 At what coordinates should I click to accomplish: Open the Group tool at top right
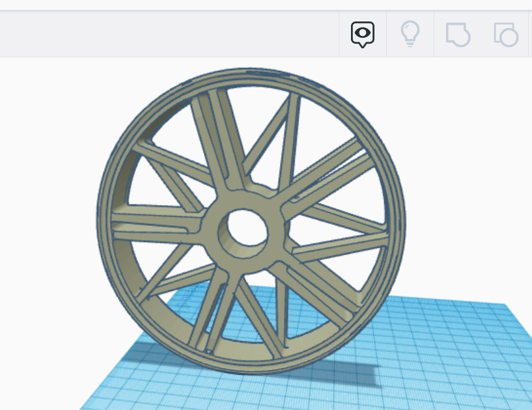click(458, 34)
